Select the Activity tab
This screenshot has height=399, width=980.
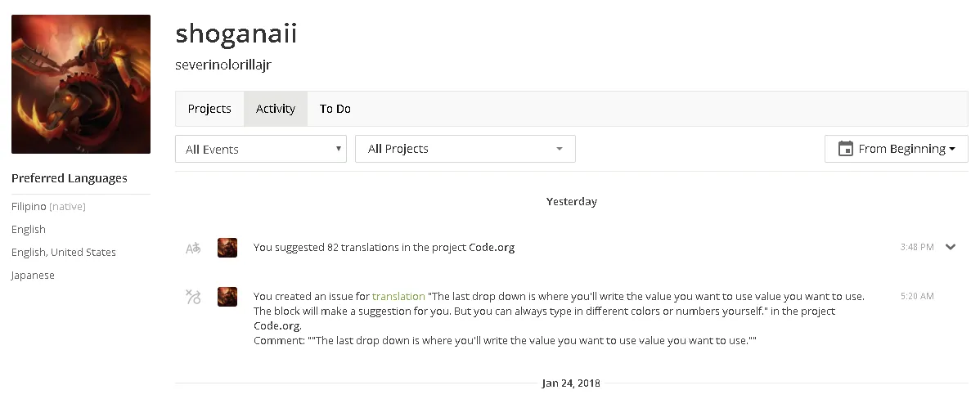click(276, 109)
